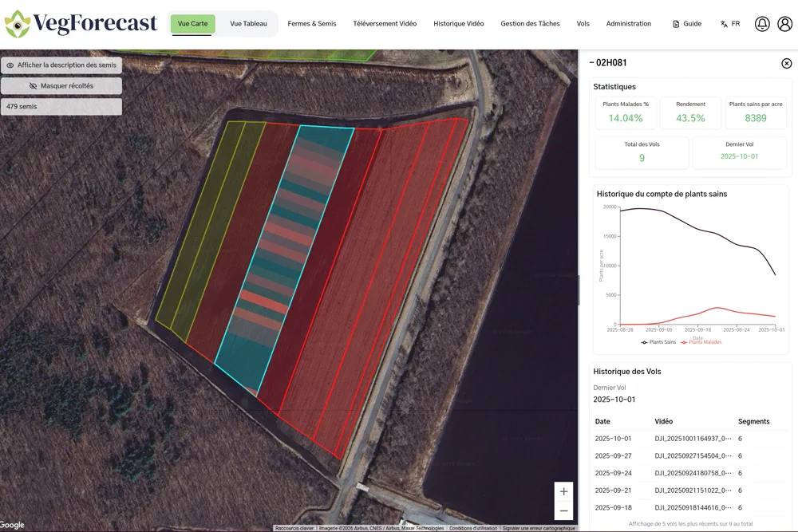Open the Administration menu item
The height and width of the screenshot is (532, 798).
[x=629, y=23]
